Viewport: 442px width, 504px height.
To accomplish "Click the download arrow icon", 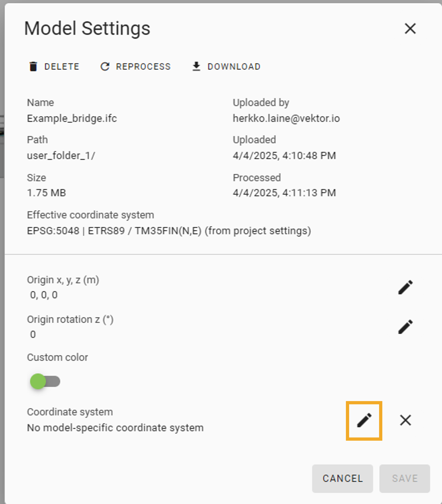I will click(196, 67).
